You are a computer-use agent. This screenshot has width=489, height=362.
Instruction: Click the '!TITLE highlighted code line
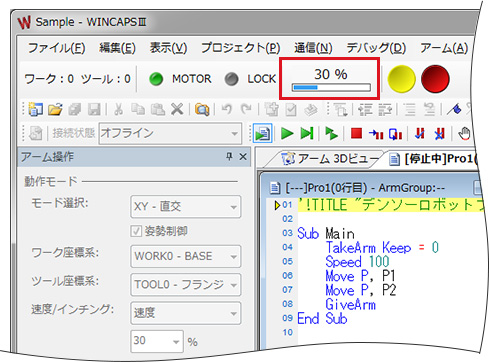click(x=391, y=205)
